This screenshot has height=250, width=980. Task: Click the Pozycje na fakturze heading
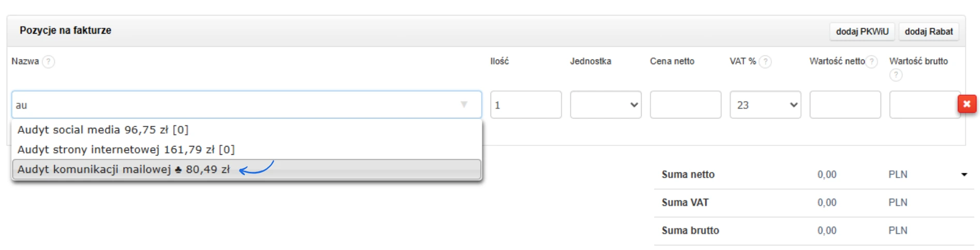point(66,31)
